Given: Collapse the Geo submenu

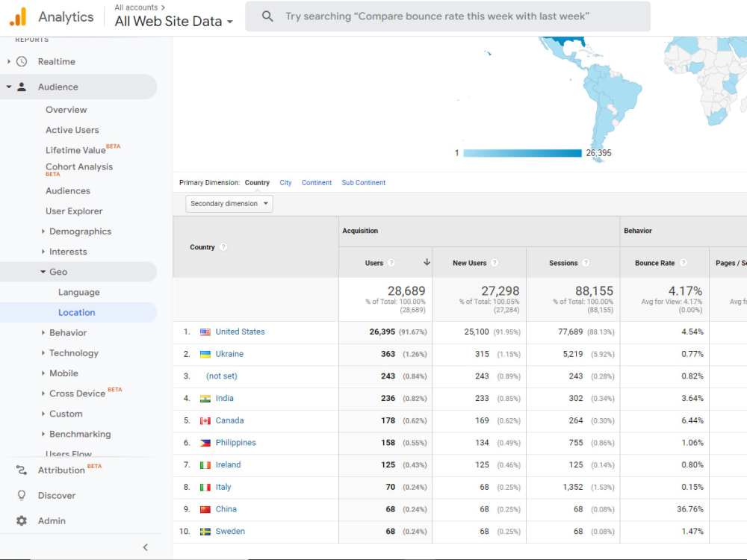Looking at the screenshot, I should 43,272.
